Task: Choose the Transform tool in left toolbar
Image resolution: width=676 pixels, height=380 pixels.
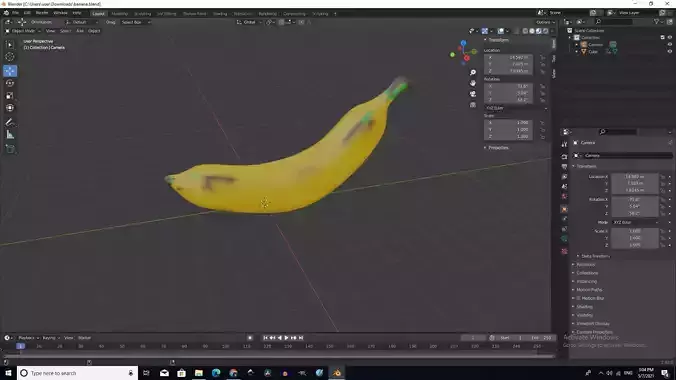Action: click(10, 108)
